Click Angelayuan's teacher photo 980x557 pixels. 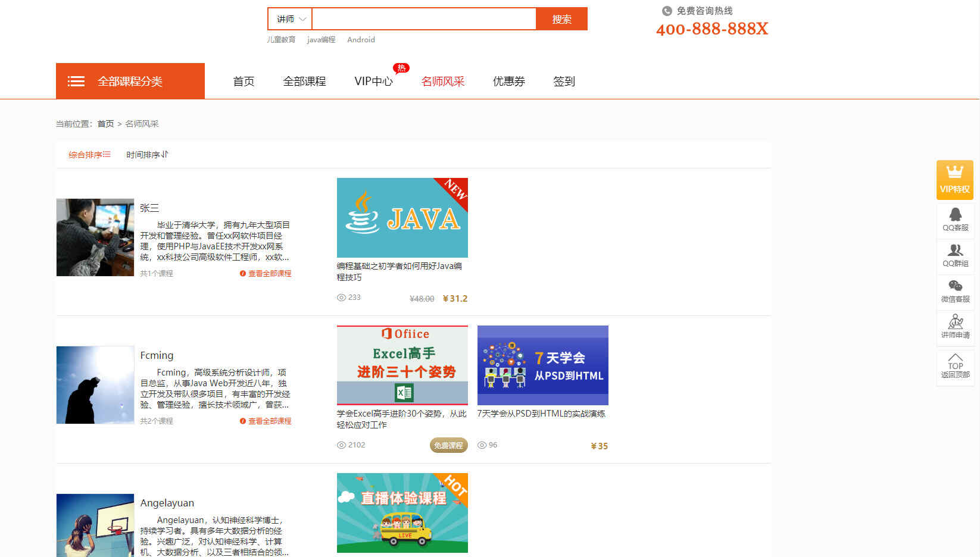(95, 525)
